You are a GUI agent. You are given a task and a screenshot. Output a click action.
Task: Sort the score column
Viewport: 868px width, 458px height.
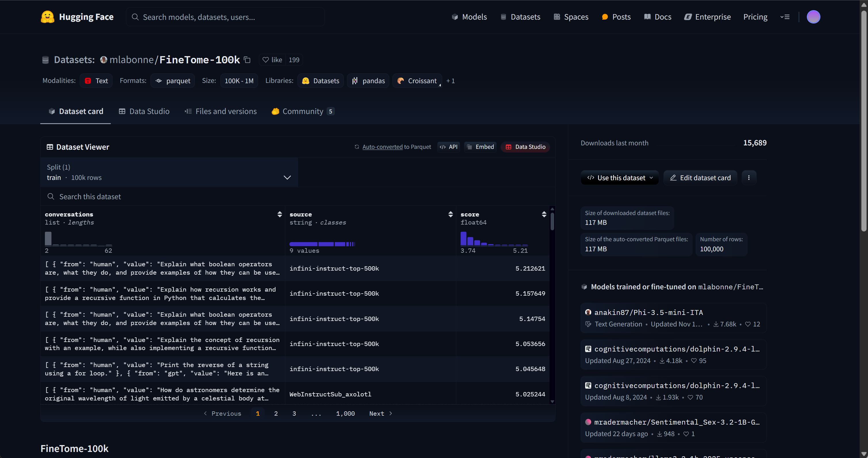[543, 214]
